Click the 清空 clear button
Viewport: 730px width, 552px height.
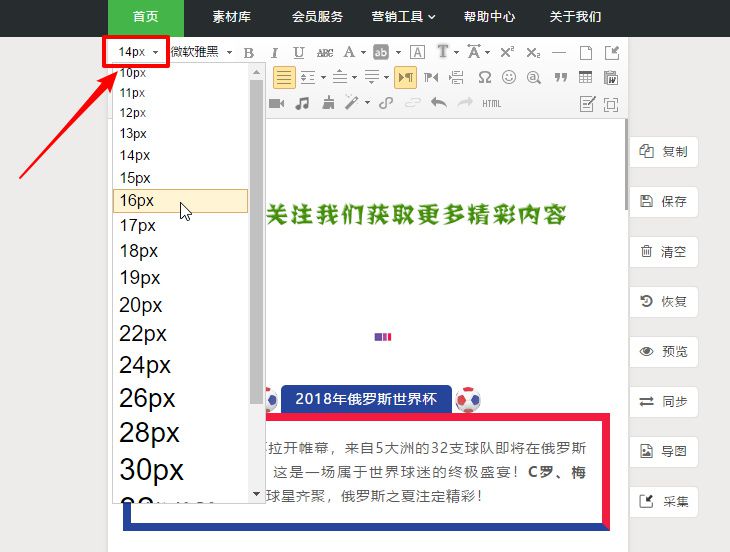(664, 252)
